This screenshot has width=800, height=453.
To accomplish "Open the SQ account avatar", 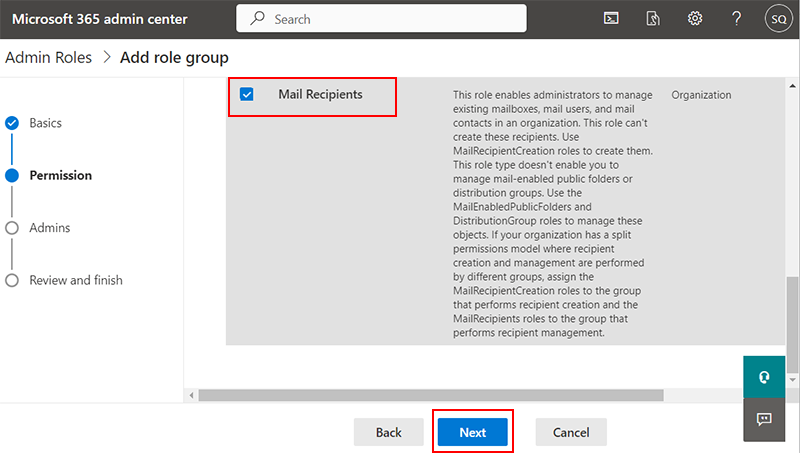I will click(x=779, y=19).
